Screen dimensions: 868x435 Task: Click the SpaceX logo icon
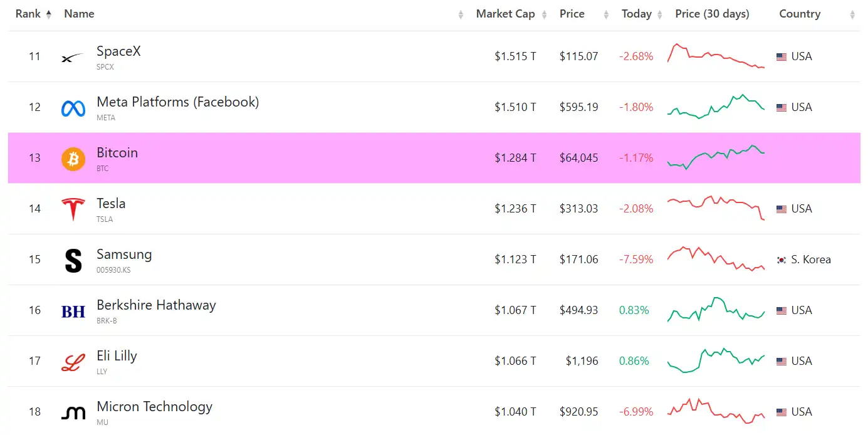click(73, 58)
